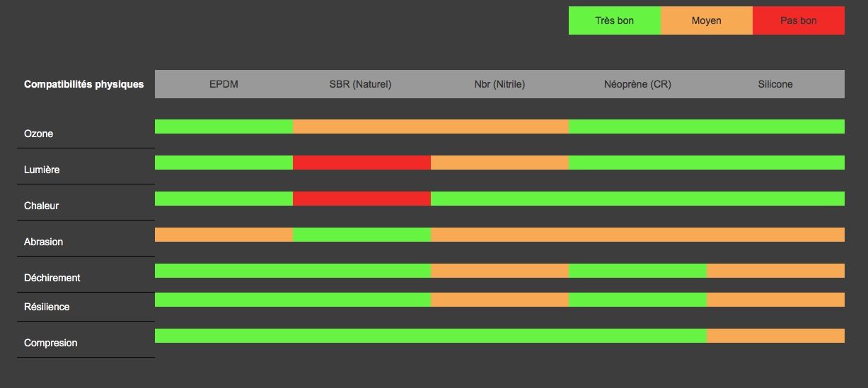Viewport: 868px width, 388px height.
Task: Click the Abrasion row label
Action: click(x=43, y=242)
